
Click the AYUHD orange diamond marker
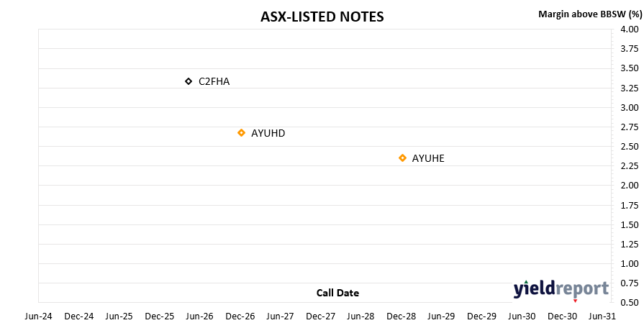click(242, 132)
